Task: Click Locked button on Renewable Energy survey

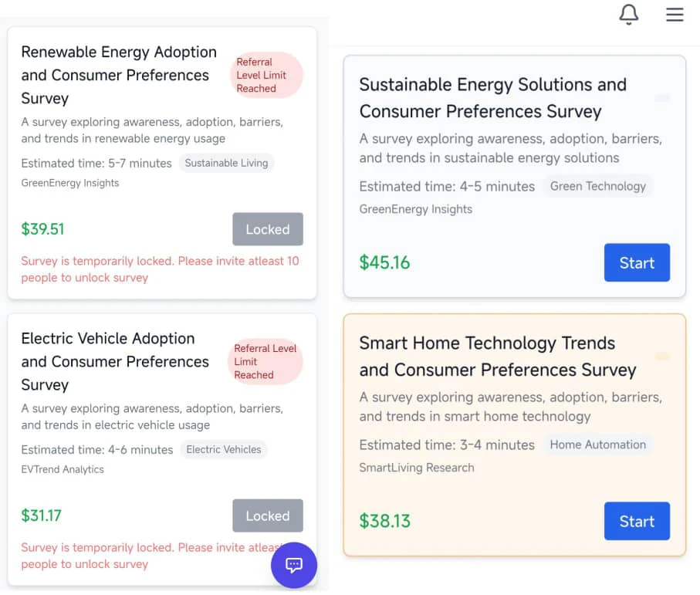Action: (267, 229)
